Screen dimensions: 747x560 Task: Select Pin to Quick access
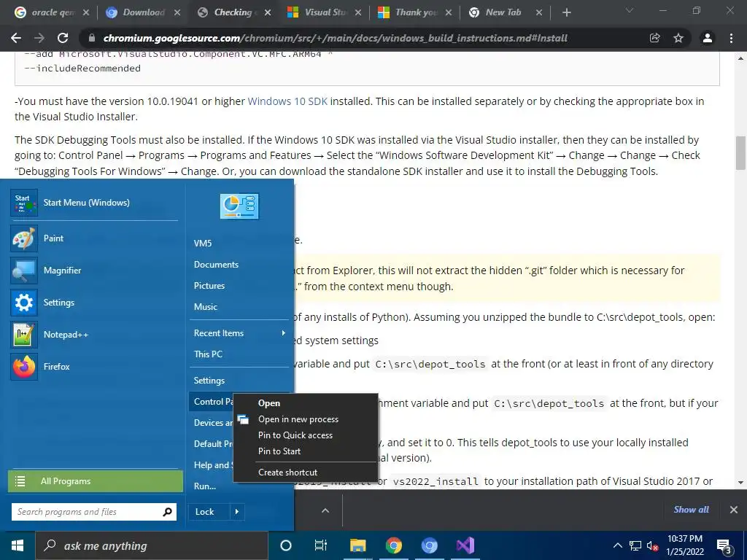[x=295, y=435]
